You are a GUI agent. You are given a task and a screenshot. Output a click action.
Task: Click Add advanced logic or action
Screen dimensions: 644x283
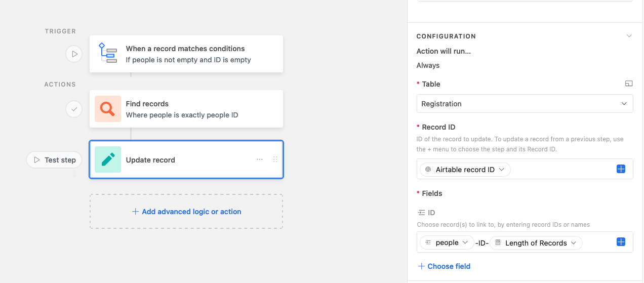(186, 212)
